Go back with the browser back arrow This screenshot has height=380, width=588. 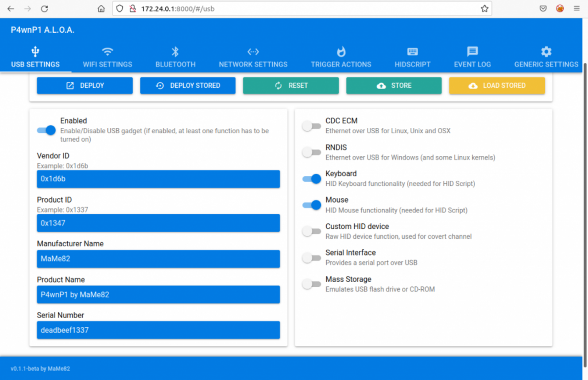[x=11, y=8]
